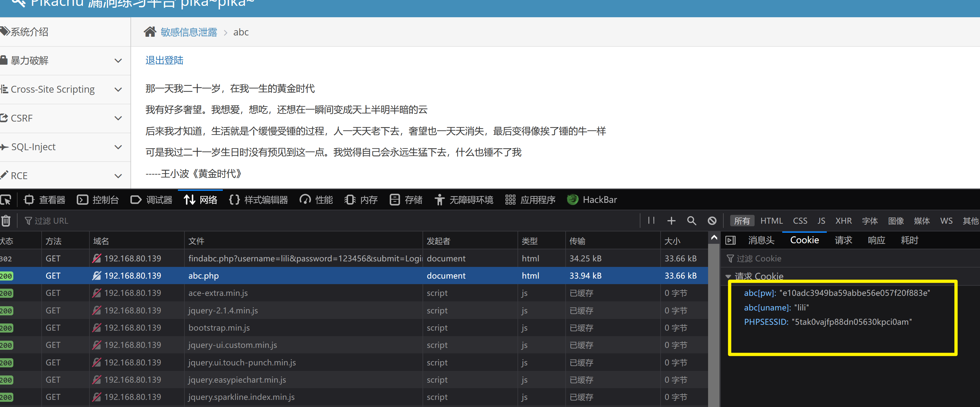Click the request blocking icon
This screenshot has height=407, width=980.
coord(712,221)
